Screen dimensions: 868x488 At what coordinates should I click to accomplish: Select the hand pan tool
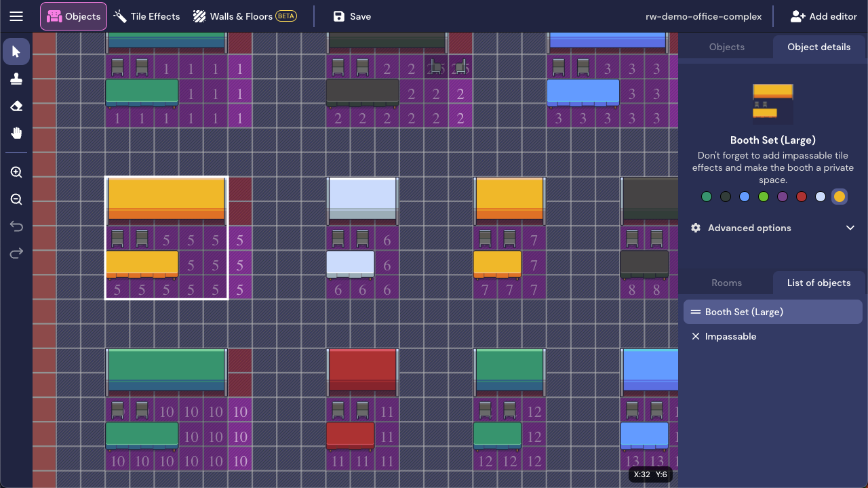click(x=16, y=134)
